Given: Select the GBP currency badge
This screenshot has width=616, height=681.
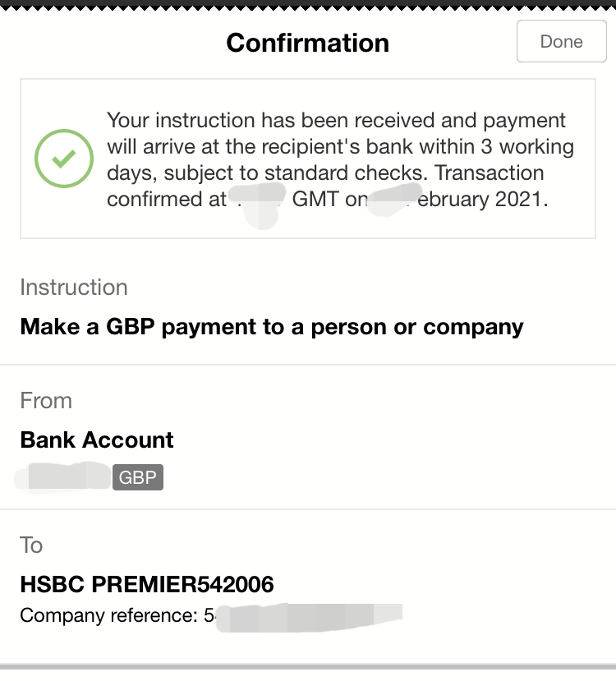Looking at the screenshot, I should coord(138,477).
